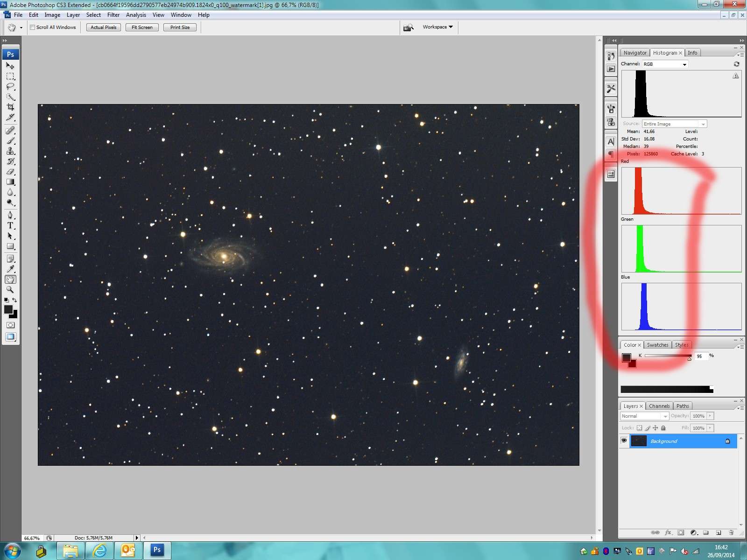The width and height of the screenshot is (747, 560).
Task: Select the Healing Brush tool
Action: coord(10,130)
